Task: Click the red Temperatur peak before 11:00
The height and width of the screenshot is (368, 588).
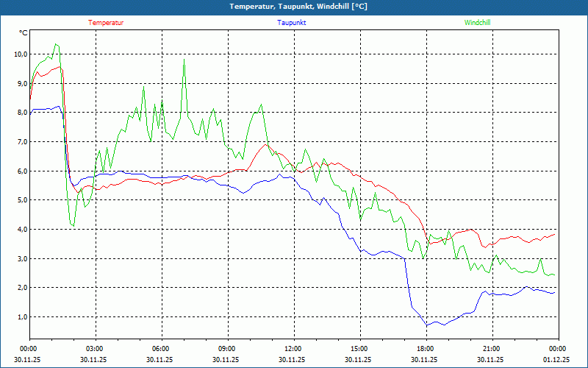Action: coord(265,144)
